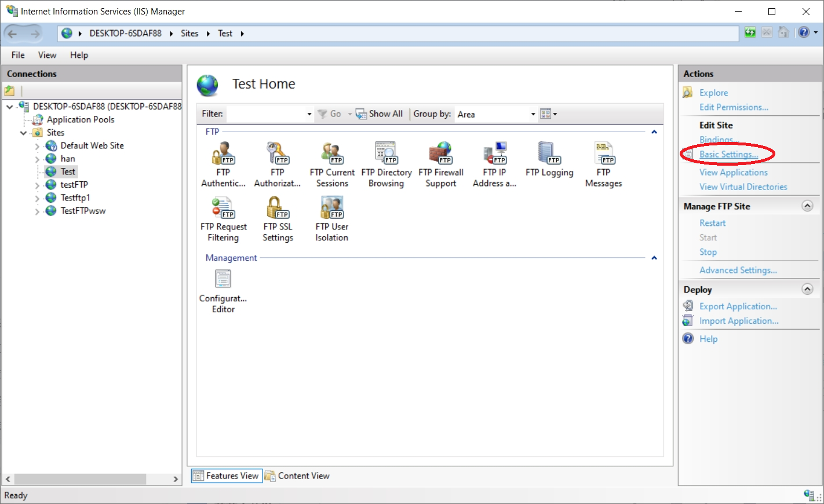824x504 pixels.
Task: Click the Home icon in address bar
Action: coord(783,32)
